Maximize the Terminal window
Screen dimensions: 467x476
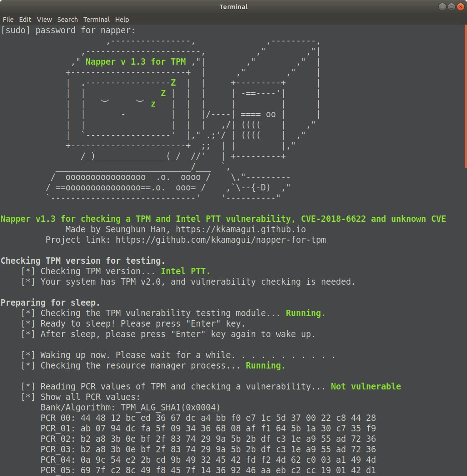tap(451, 7)
